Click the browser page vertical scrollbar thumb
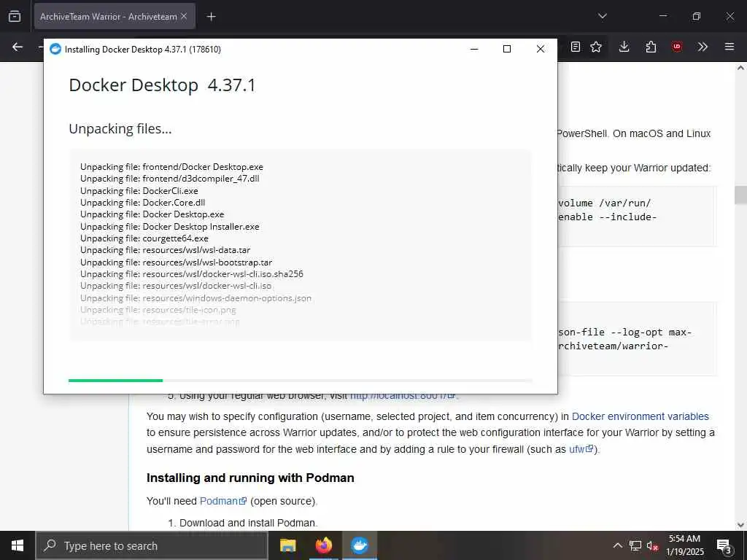This screenshot has height=560, width=747. pyautogui.click(x=740, y=195)
